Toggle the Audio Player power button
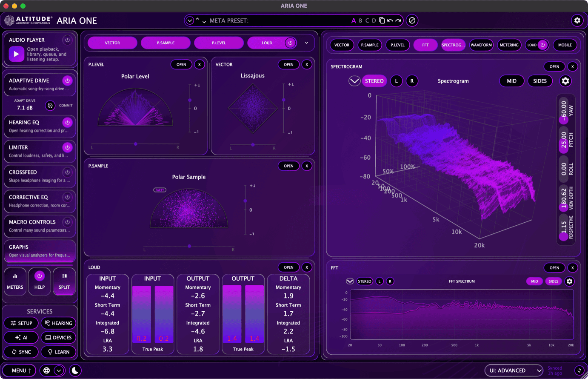Viewport: 588px width, 379px height. point(67,40)
